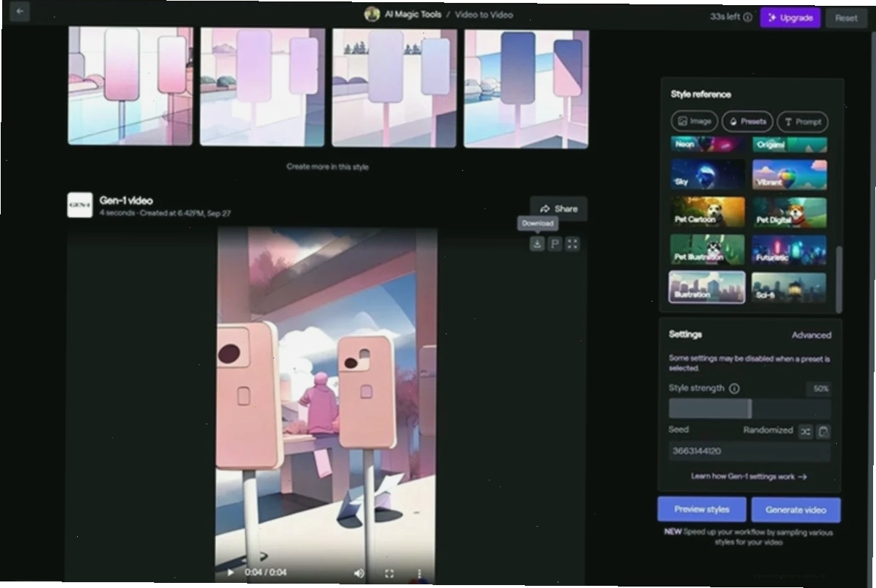Select the Pet Cartoon preset

coord(708,212)
